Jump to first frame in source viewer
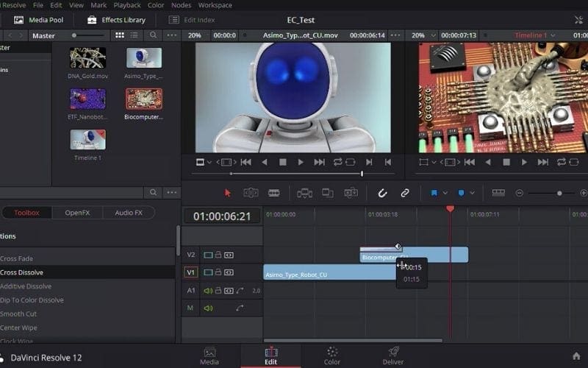Image resolution: width=588 pixels, height=368 pixels. click(x=246, y=162)
